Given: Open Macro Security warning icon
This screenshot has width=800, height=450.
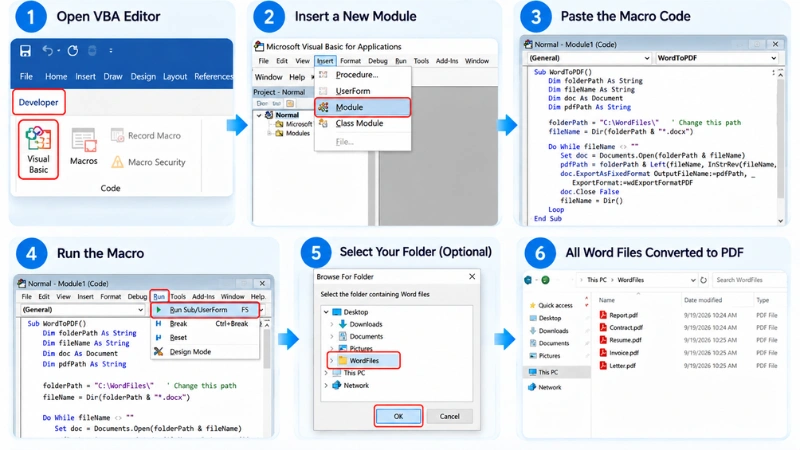Looking at the screenshot, I should click(x=117, y=162).
